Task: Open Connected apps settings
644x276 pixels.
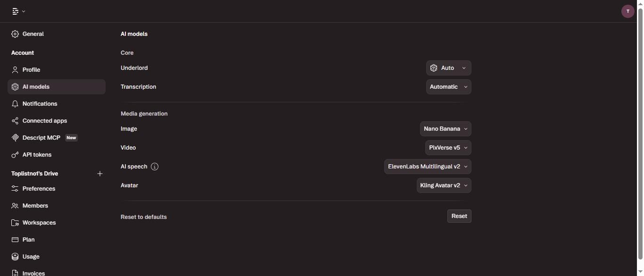Action: coord(57,121)
